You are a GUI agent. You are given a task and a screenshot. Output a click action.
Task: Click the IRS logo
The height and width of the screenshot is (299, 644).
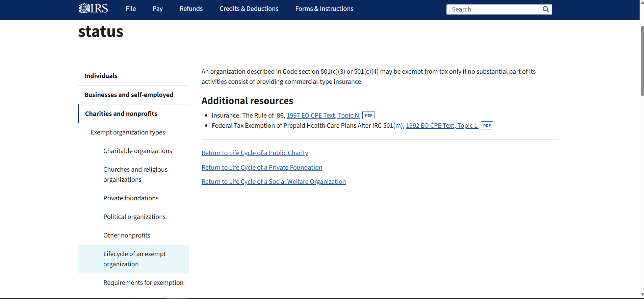coord(93,8)
